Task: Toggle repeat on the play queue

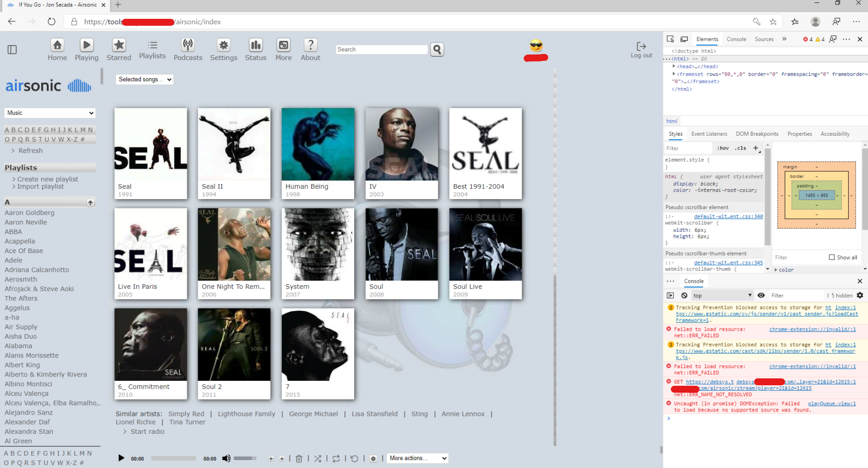Action: tap(336, 459)
